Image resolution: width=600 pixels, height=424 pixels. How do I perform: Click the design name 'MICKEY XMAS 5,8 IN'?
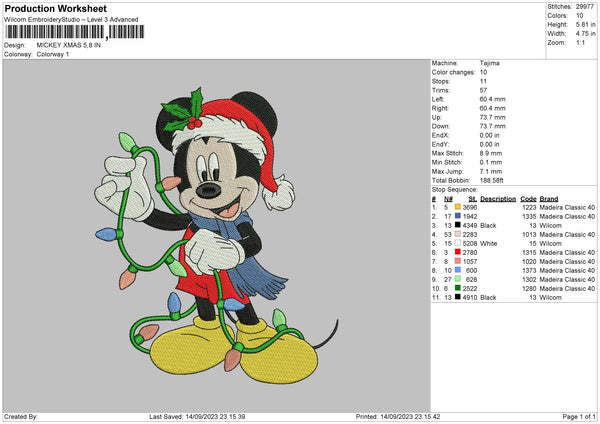[x=68, y=45]
